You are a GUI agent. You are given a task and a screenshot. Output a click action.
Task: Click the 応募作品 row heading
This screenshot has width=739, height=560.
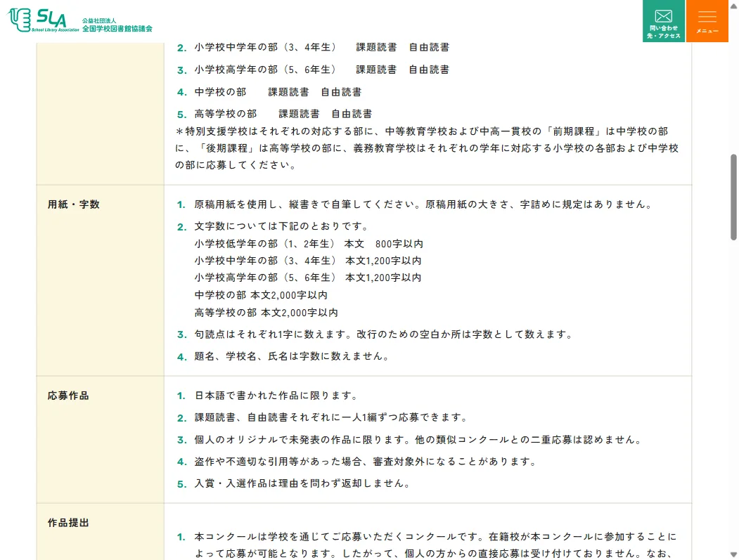click(68, 396)
